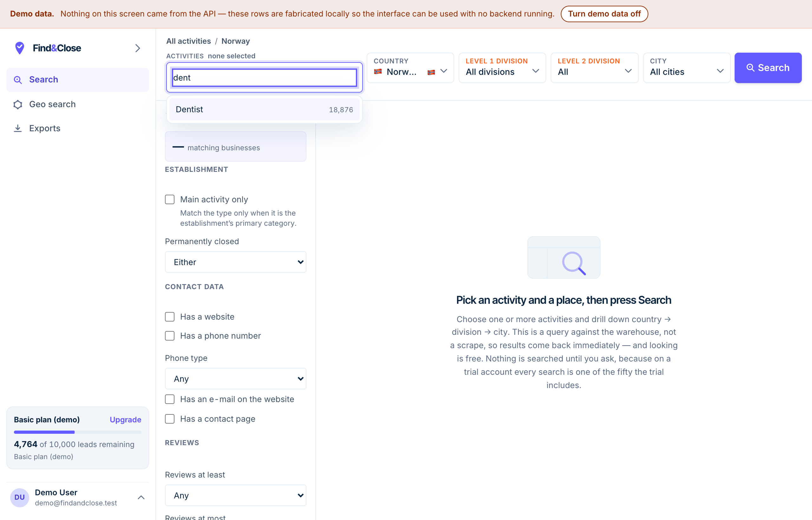Image resolution: width=812 pixels, height=520 pixels.
Task: Click the Norway flag in Country selector
Action: click(378, 72)
